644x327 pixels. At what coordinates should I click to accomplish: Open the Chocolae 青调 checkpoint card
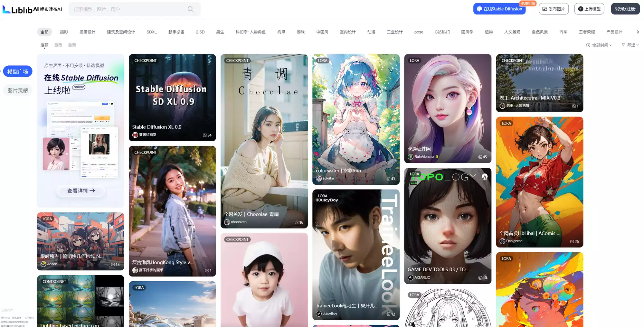point(264,141)
